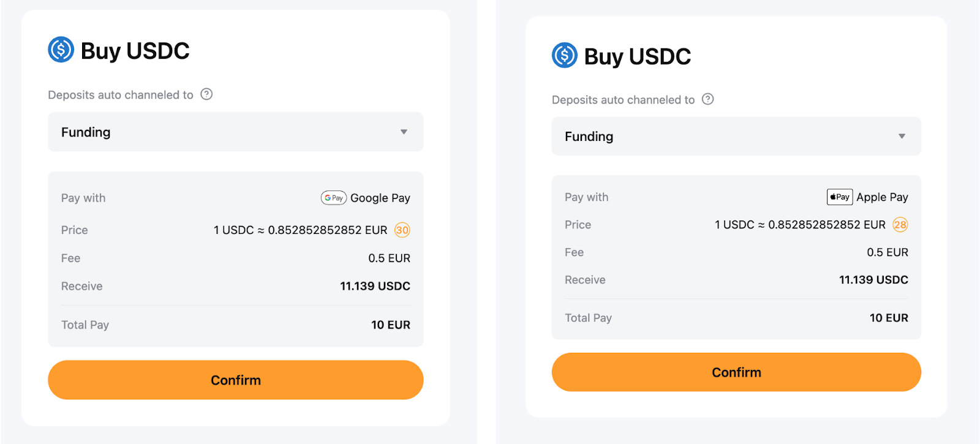Click the USDC coin logo in the Google Pay panel
The width and height of the screenshot is (980, 444).
(61, 50)
